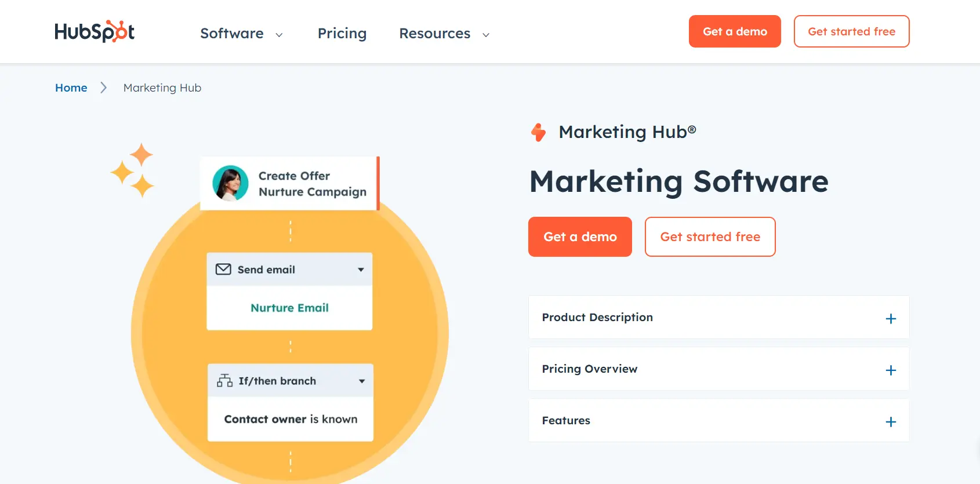980x484 pixels.
Task: Open the Resources navigation menu
Action: (444, 34)
